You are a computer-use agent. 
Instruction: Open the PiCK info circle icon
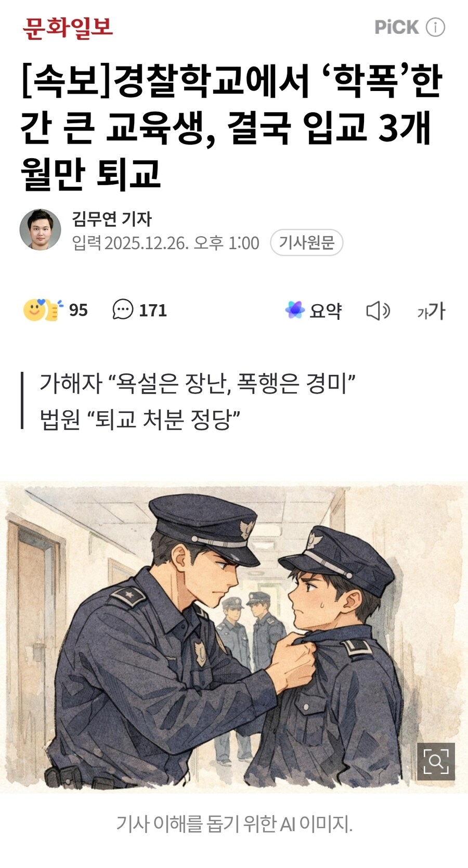(435, 27)
